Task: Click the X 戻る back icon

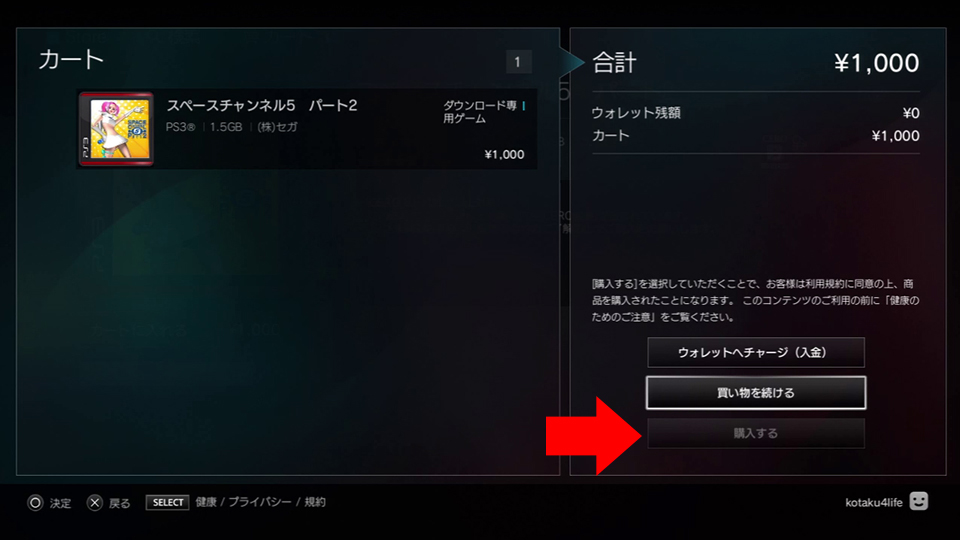Action: coord(94,503)
